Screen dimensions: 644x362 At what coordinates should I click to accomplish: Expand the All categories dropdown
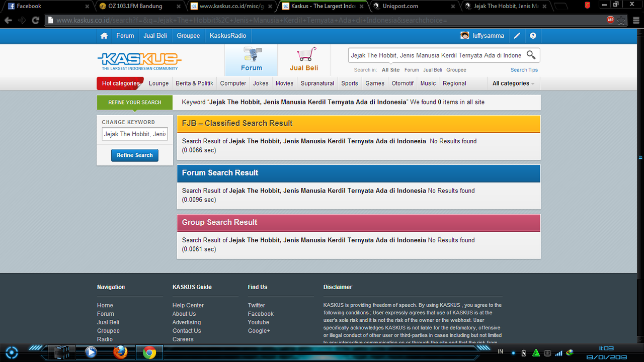pos(513,83)
